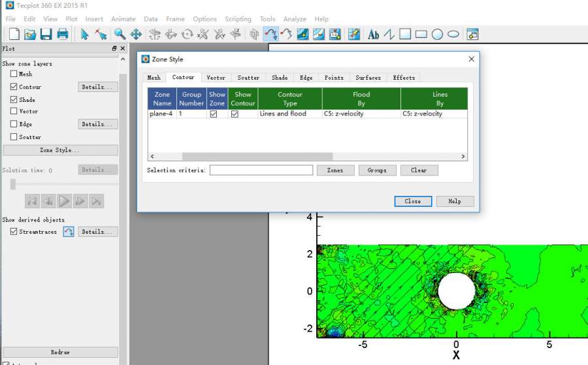Viewport: 588px width, 365px height.
Task: Click the Plot sidebar undock icon
Action: [114, 48]
